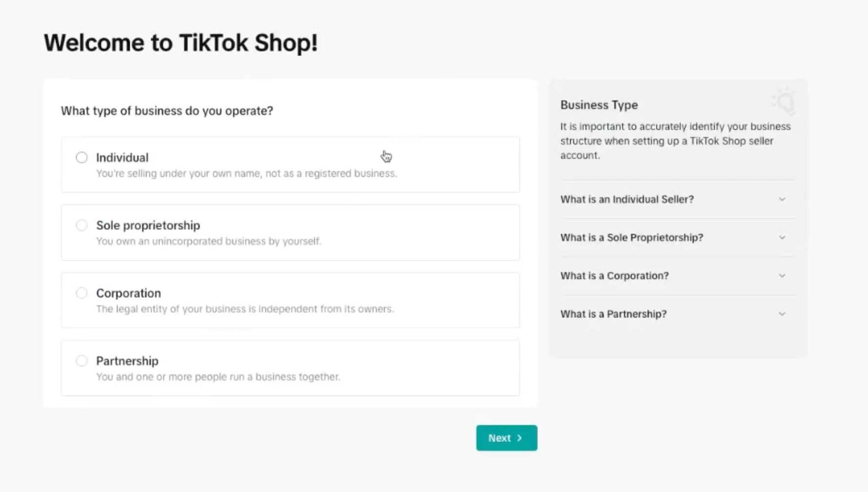
Task: Open the Corporation chevron arrow
Action: pos(782,276)
